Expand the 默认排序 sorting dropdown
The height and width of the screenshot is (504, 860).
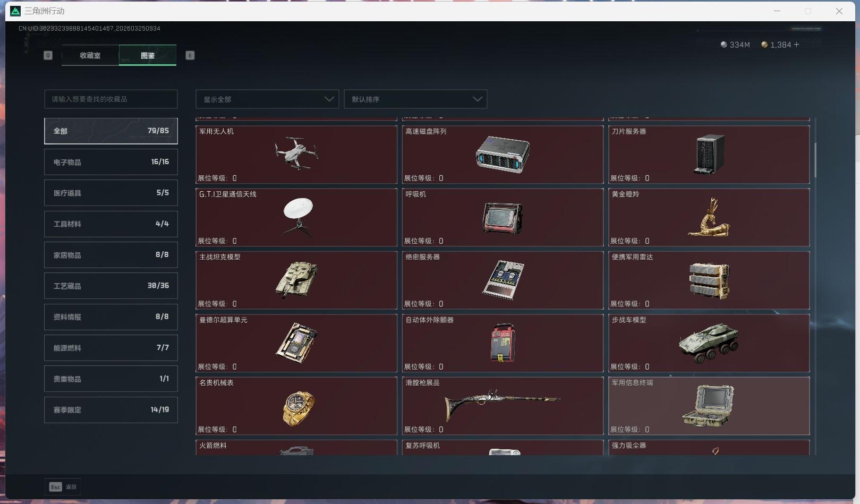415,99
